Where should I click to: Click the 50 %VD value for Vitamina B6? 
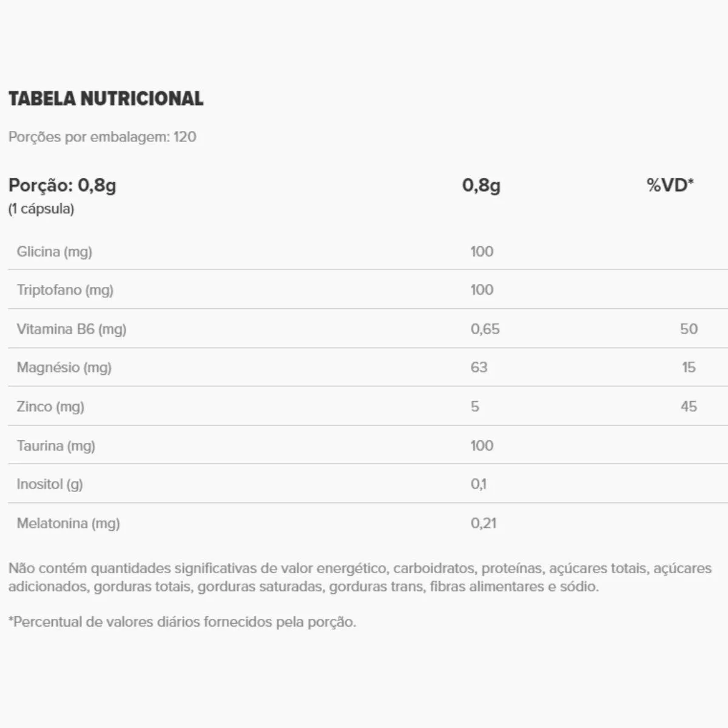click(x=689, y=329)
